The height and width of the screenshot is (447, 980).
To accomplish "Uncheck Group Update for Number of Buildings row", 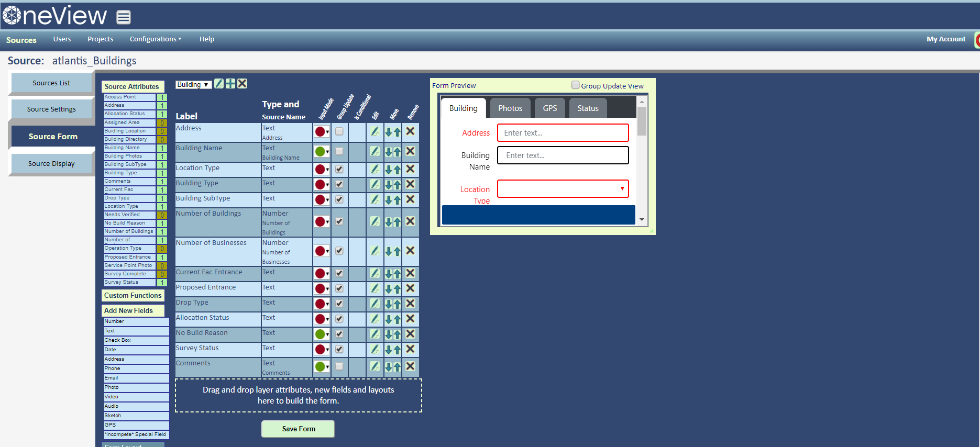I will [339, 221].
